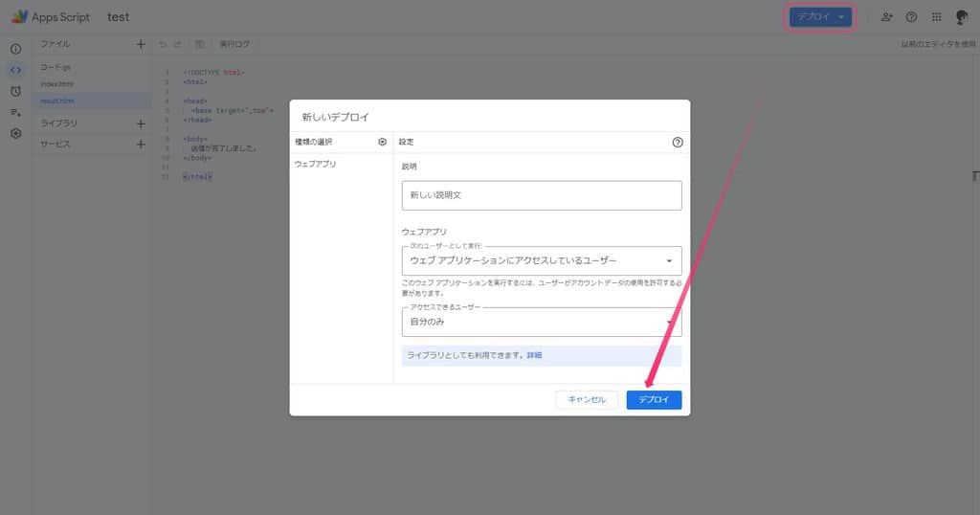Click the </html> line in the code editor
Viewport: 980px width, 515px height.
(x=197, y=177)
